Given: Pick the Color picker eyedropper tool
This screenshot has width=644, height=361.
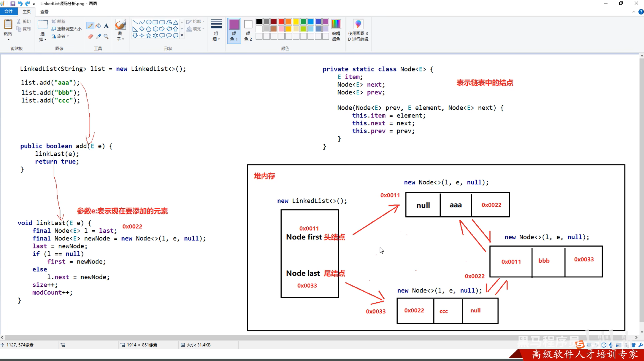Looking at the screenshot, I should pyautogui.click(x=98, y=36).
